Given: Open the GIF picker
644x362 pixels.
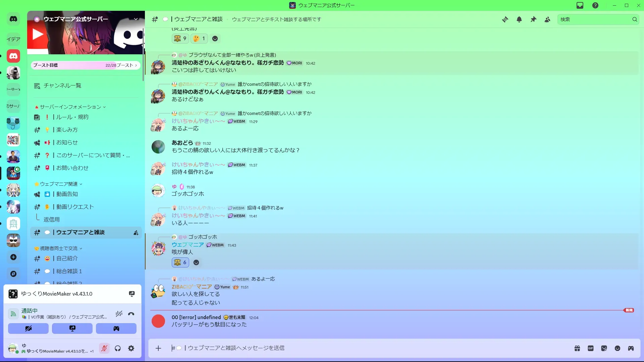Looking at the screenshot, I should pos(591,348).
